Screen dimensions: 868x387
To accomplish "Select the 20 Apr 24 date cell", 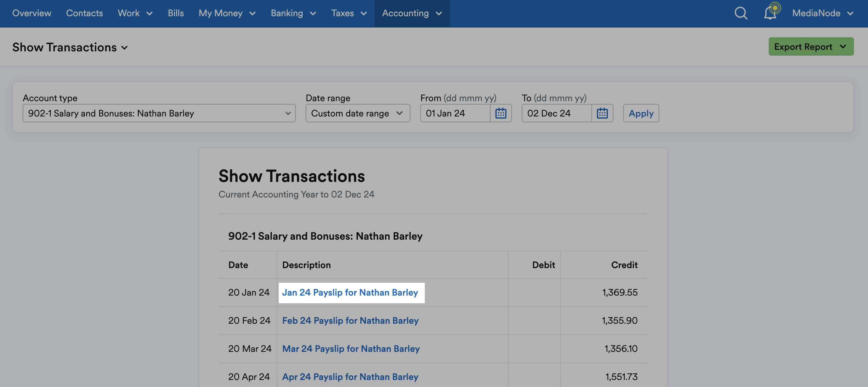I will (249, 377).
